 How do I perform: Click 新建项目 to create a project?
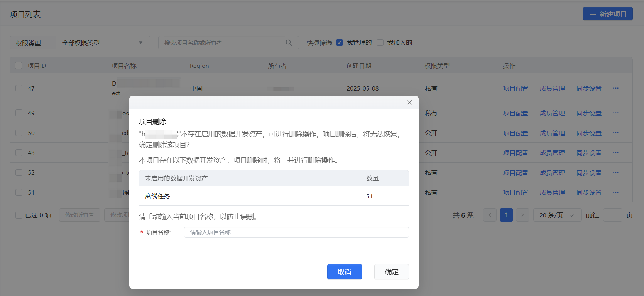[x=607, y=14]
